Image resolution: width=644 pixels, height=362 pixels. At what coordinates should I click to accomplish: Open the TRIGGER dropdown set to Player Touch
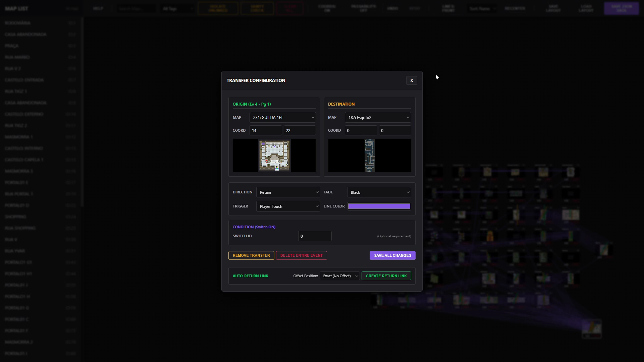point(288,206)
